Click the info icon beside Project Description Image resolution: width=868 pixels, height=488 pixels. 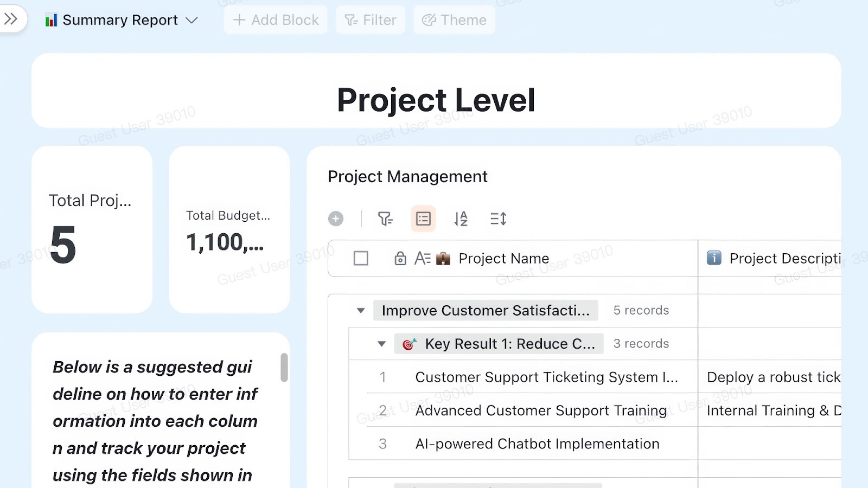(713, 258)
